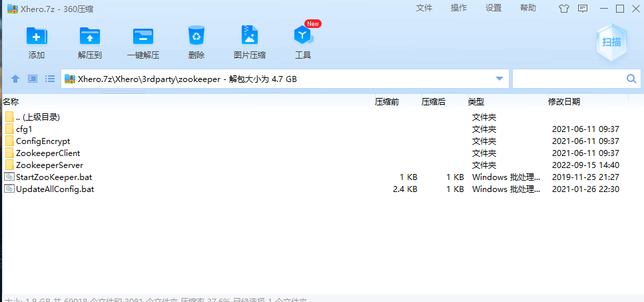The image size is (644, 302).
Task: Click the 添加 (Add) toolbar icon
Action: click(x=37, y=36)
